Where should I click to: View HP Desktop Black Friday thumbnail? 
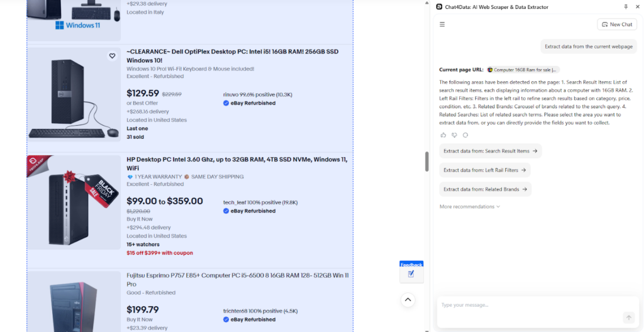pyautogui.click(x=74, y=202)
